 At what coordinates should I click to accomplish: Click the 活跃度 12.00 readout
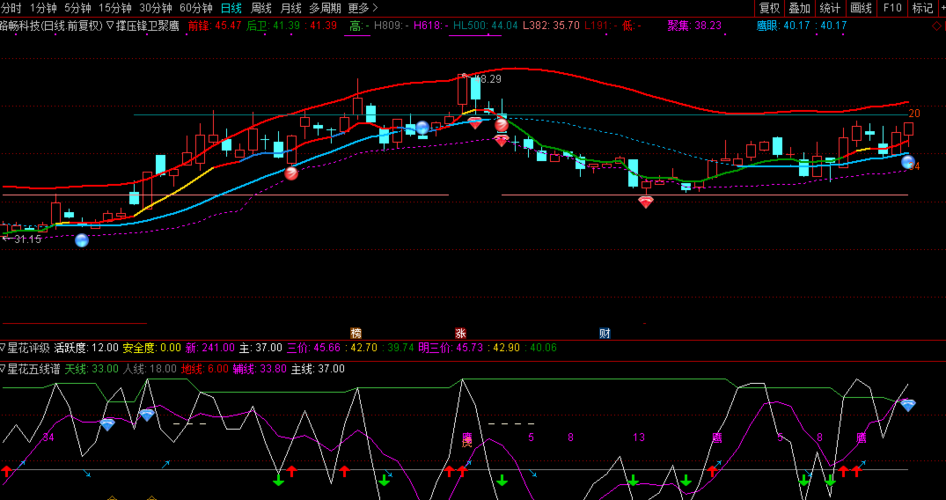(86, 347)
